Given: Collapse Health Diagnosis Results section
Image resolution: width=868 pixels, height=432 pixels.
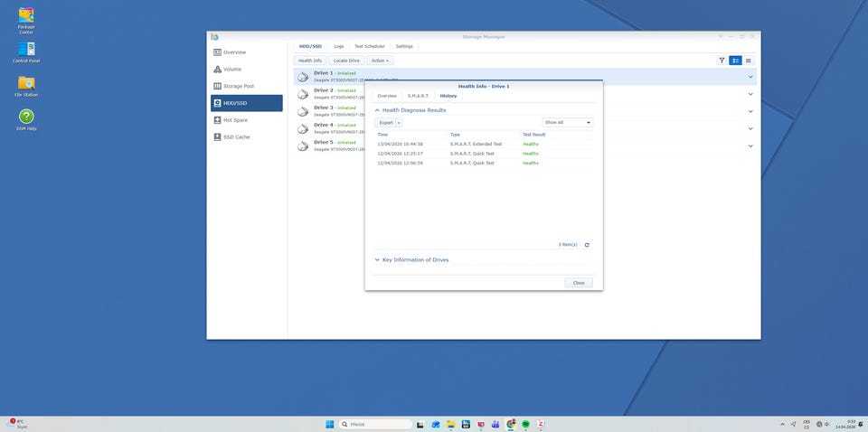Looking at the screenshot, I should point(377,110).
